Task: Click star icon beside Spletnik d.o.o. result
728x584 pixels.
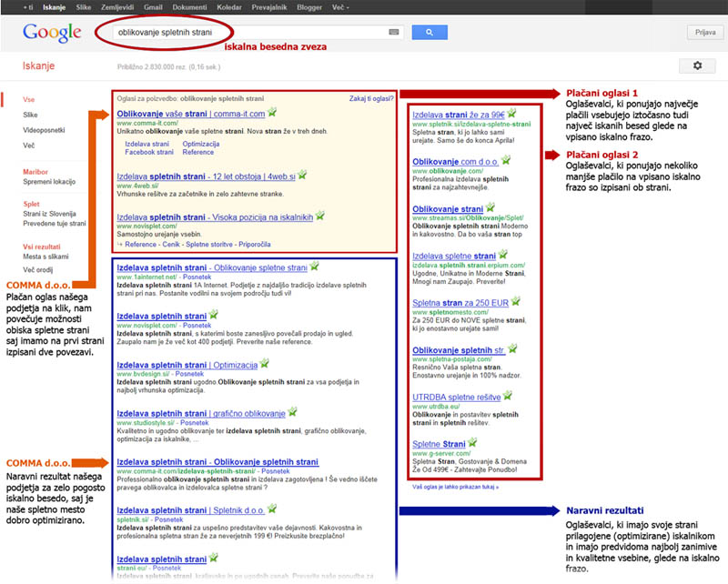Action: point(272,509)
